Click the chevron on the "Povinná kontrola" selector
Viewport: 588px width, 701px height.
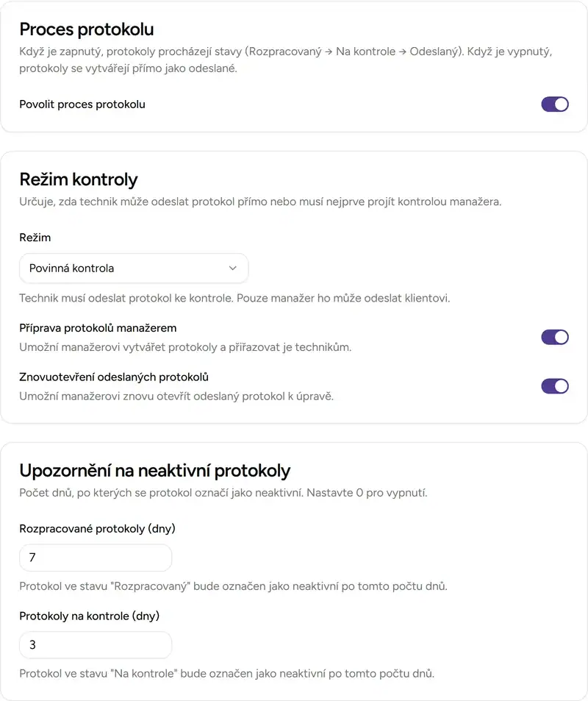click(x=233, y=268)
